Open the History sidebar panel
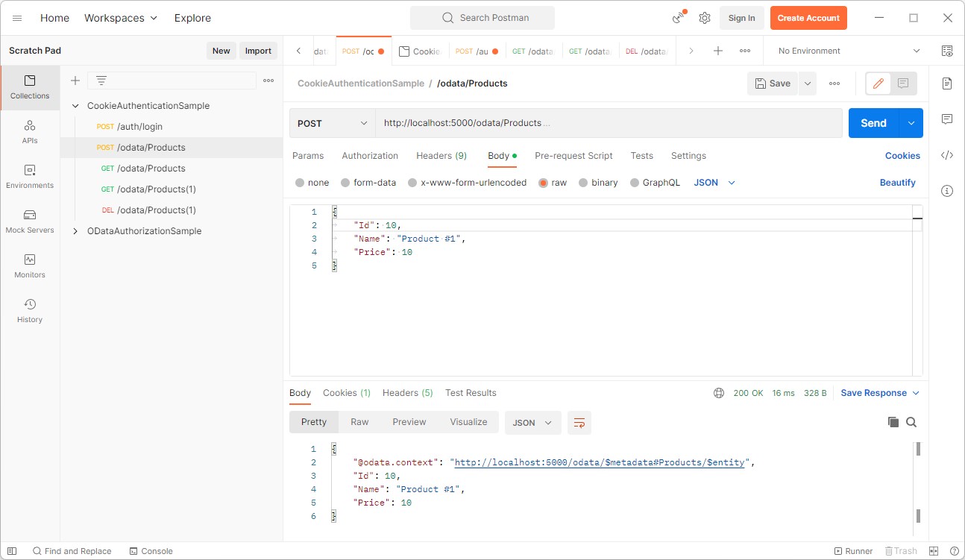The width and height of the screenshot is (965, 560). click(x=30, y=311)
